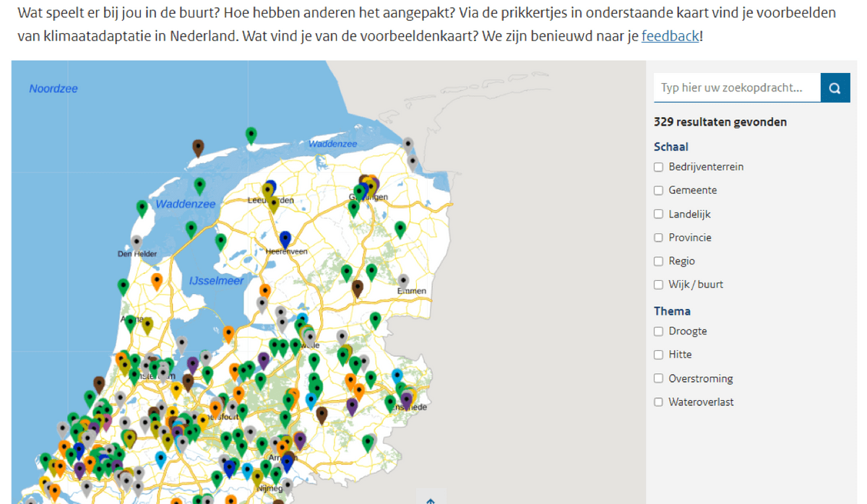Check the Landelijk checkbox
This screenshot has width=867, height=504.
pyautogui.click(x=658, y=214)
